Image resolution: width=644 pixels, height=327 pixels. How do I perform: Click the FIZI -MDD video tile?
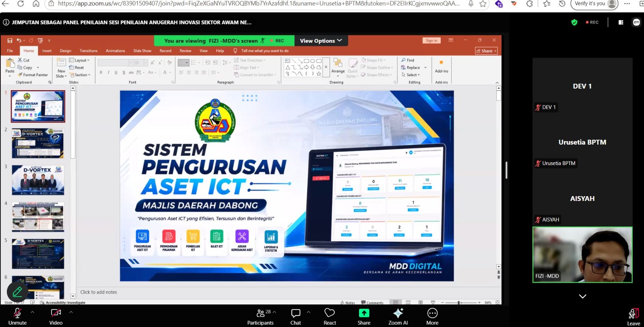click(x=582, y=255)
